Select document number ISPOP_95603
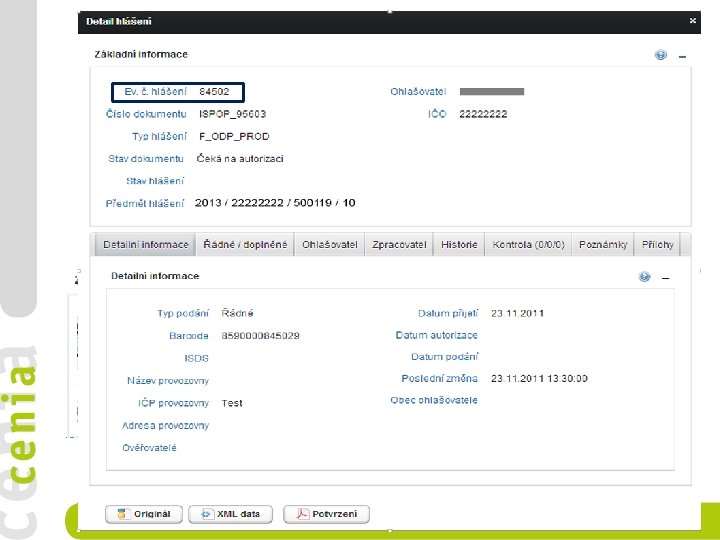The image size is (720, 540). tap(232, 114)
